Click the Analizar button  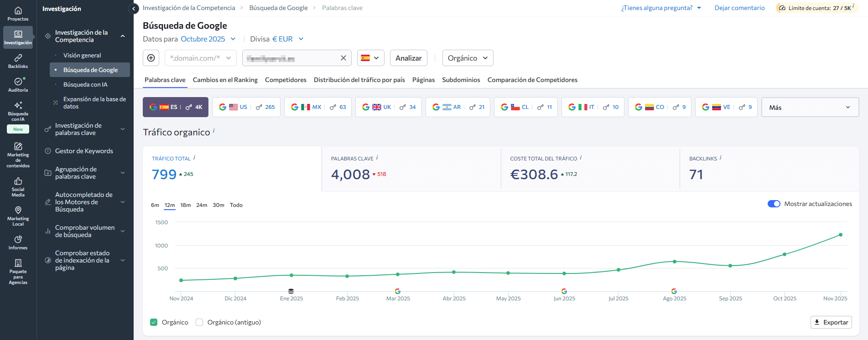coord(408,58)
